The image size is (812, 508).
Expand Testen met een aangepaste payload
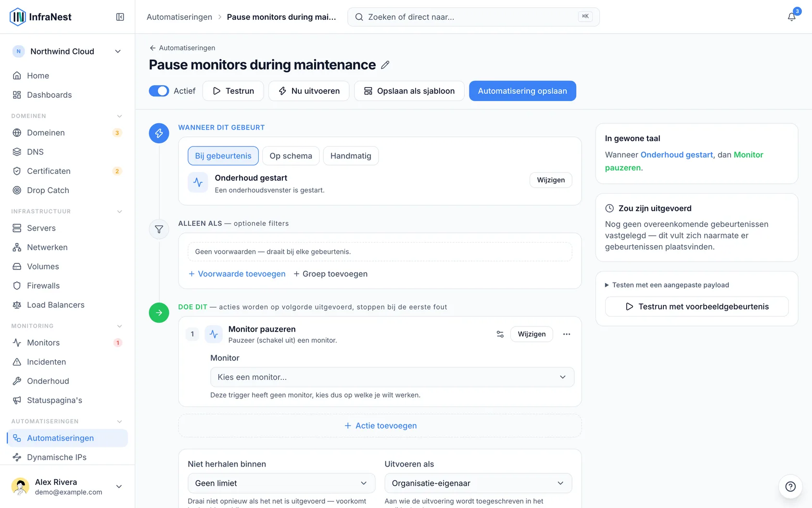pos(667,285)
